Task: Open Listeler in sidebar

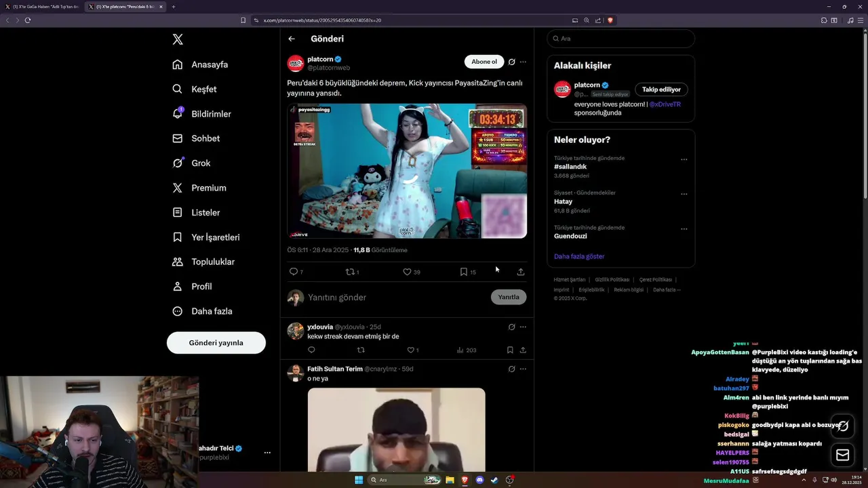Action: pos(196,213)
